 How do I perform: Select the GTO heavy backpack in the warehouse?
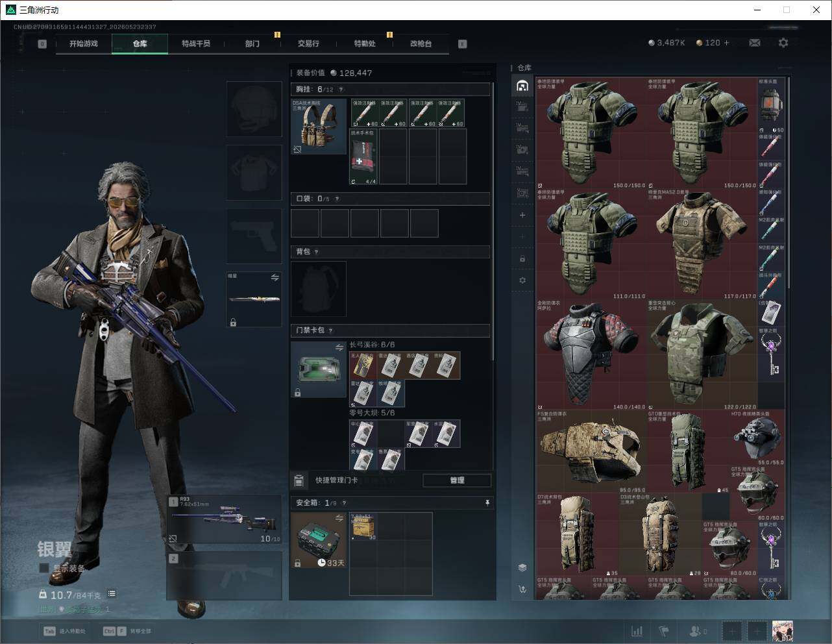coord(689,451)
